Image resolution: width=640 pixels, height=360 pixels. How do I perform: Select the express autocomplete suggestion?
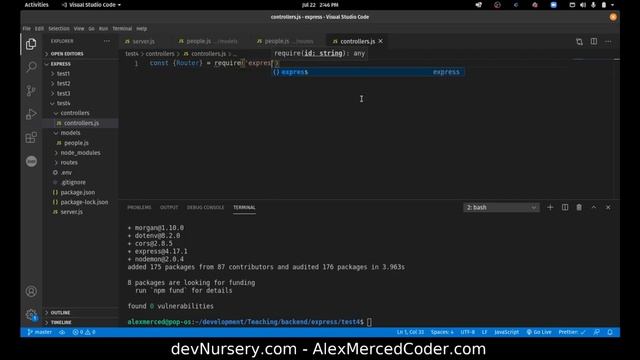pos(368,72)
